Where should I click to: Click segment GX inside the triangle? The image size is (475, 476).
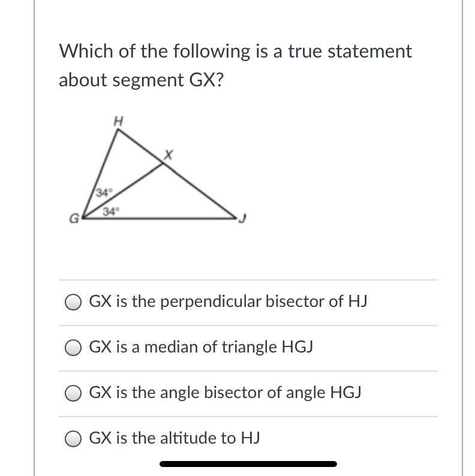pyautogui.click(x=123, y=191)
